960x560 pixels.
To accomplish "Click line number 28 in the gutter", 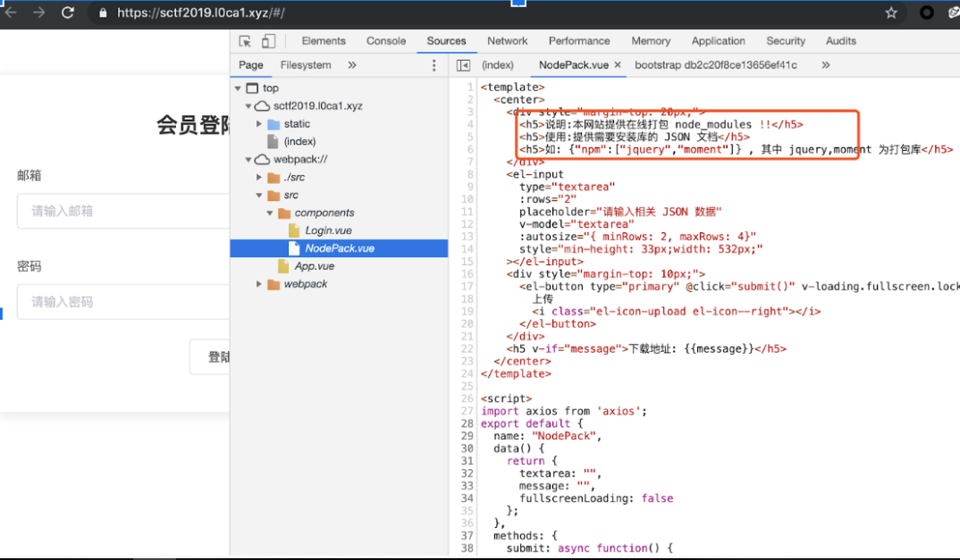I will pyautogui.click(x=467, y=423).
